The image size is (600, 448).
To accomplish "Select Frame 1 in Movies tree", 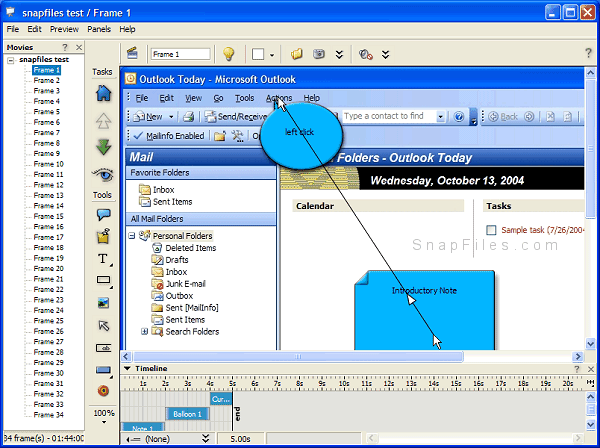I will click(x=46, y=70).
